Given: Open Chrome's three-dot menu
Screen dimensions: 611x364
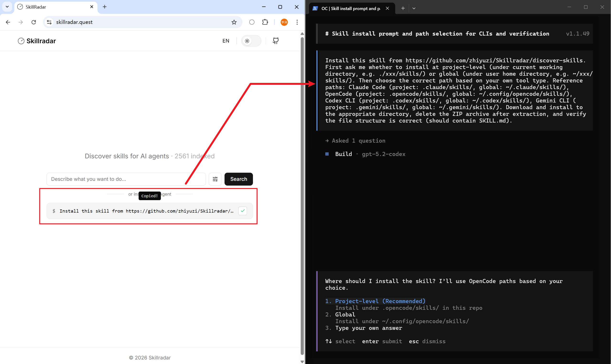Looking at the screenshot, I should pos(297,22).
